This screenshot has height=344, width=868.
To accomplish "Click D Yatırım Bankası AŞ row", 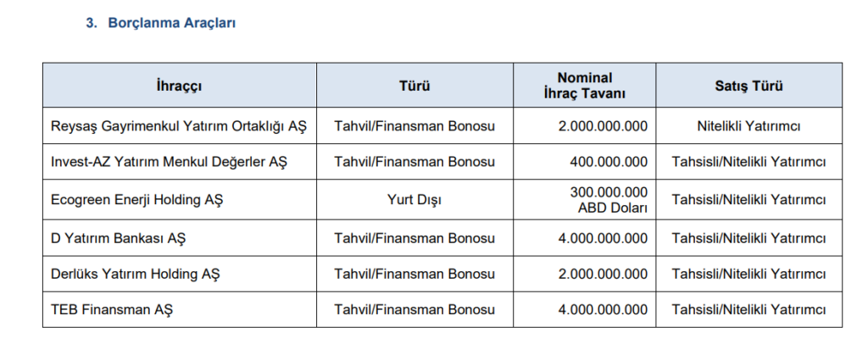I will point(442,238).
